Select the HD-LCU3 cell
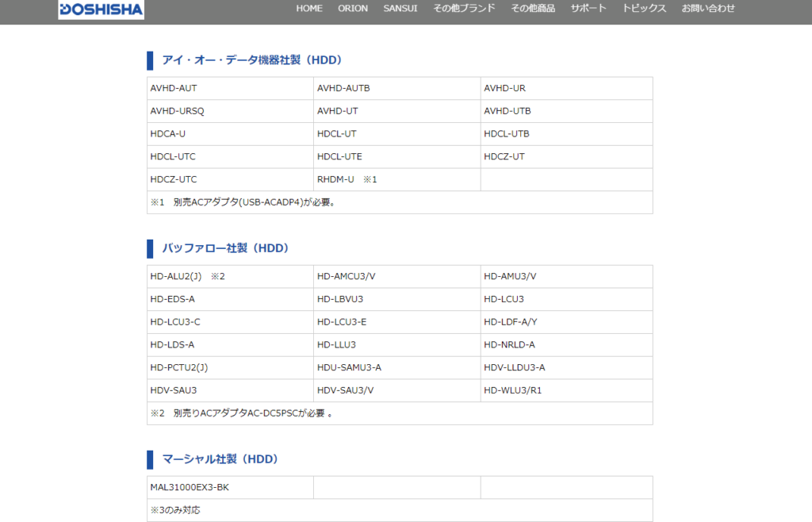Viewport: 812px width, 522px height. [566, 299]
